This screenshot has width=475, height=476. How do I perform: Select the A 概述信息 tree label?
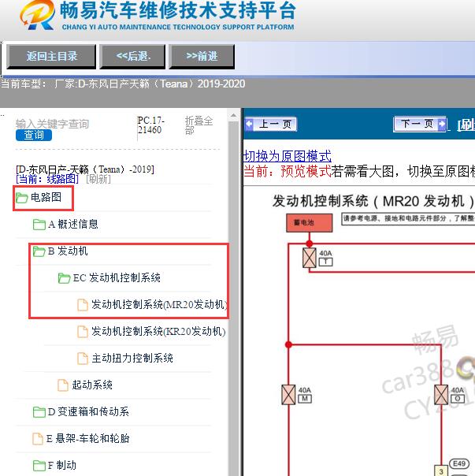[73, 224]
